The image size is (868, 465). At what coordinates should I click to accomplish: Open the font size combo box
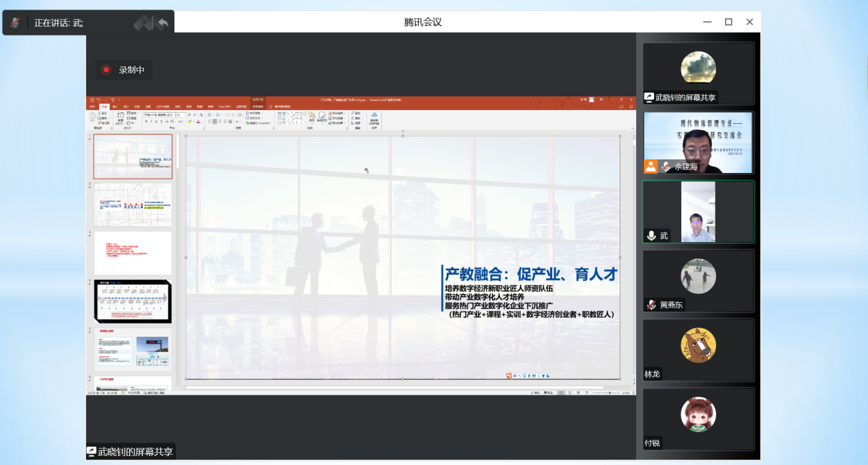coord(181,115)
